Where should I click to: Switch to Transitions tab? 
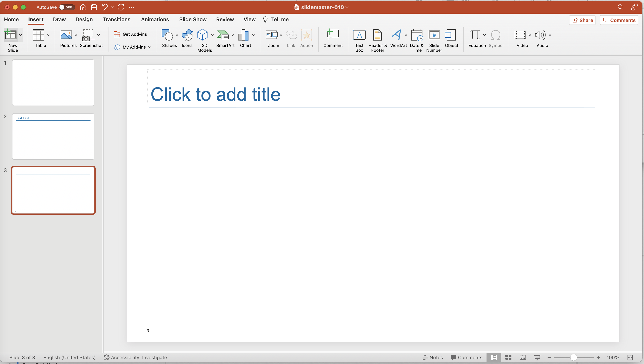point(117,19)
